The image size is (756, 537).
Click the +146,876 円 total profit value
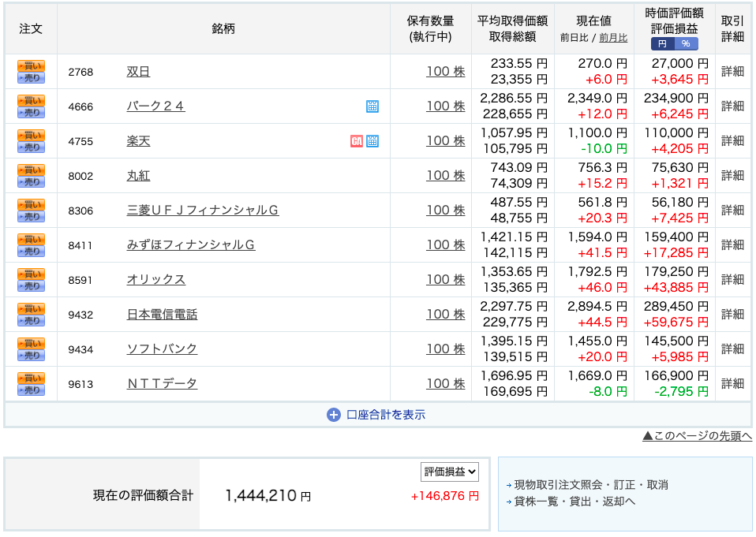click(445, 496)
